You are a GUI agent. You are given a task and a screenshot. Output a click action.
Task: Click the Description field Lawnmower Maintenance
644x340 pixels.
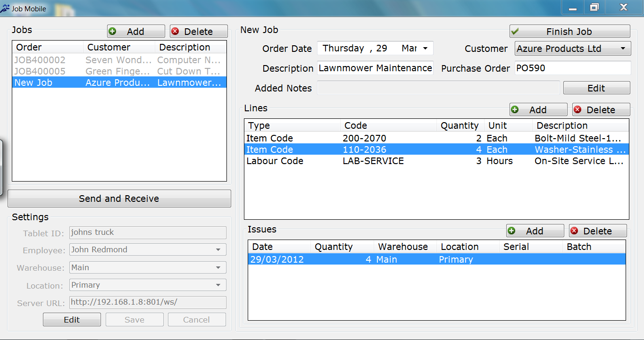375,68
